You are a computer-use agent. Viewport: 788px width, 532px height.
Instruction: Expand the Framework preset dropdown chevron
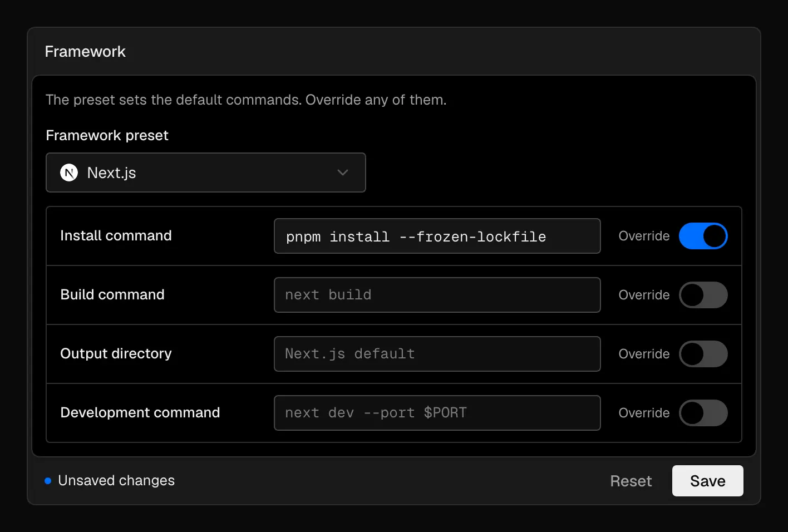(343, 173)
